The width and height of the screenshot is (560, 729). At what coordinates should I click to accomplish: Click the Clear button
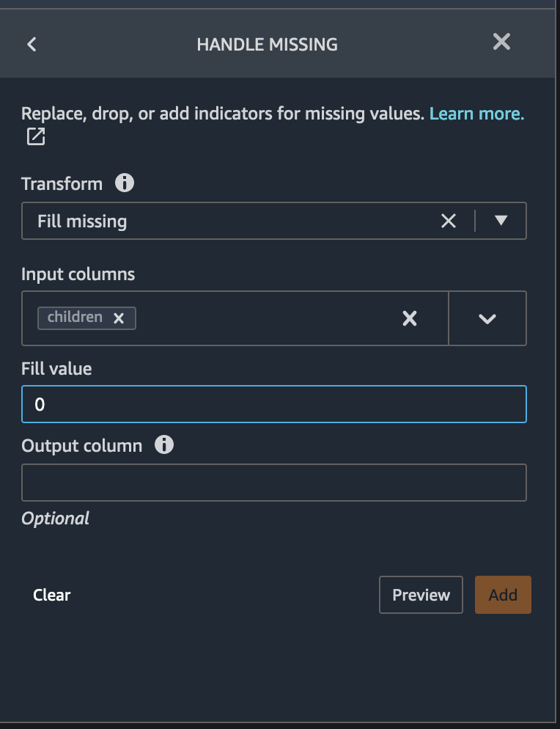[51, 595]
